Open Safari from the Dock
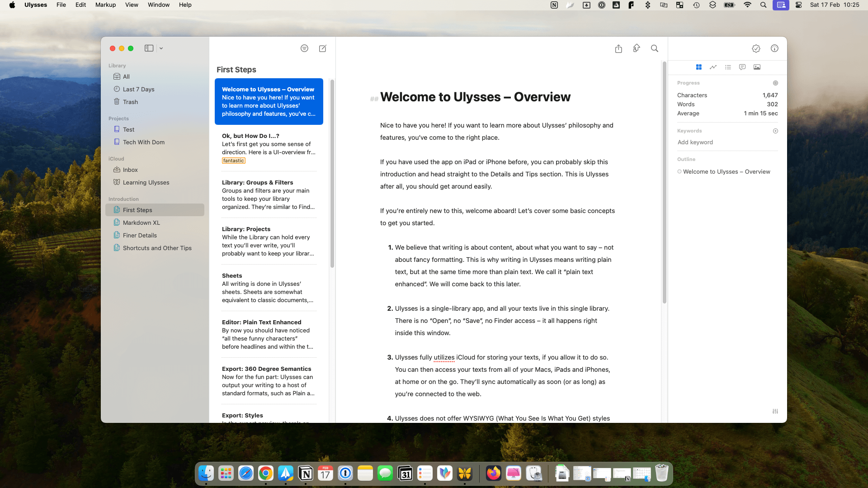The height and width of the screenshot is (488, 868). pos(245,473)
